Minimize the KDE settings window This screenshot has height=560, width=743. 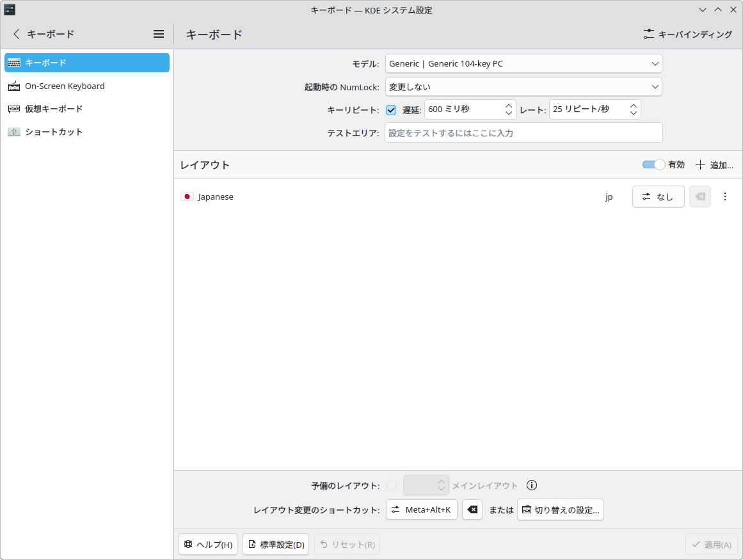703,10
